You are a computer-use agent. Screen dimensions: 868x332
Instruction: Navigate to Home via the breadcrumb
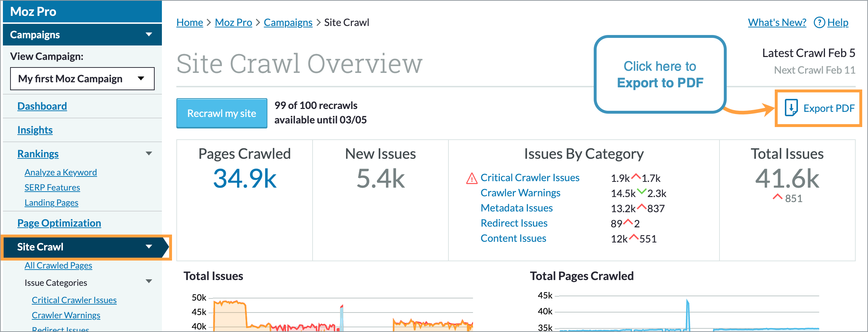(189, 22)
